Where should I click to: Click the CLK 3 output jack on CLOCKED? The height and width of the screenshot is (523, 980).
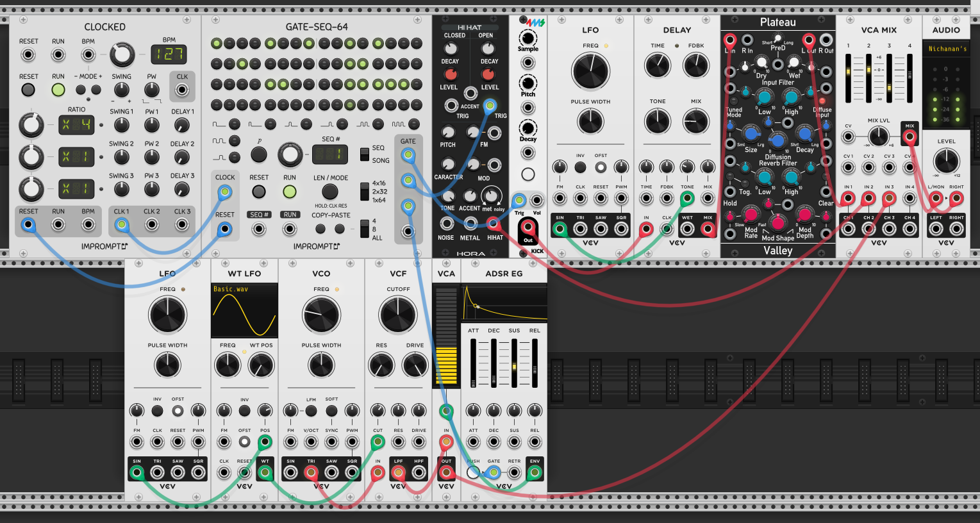[x=182, y=224]
